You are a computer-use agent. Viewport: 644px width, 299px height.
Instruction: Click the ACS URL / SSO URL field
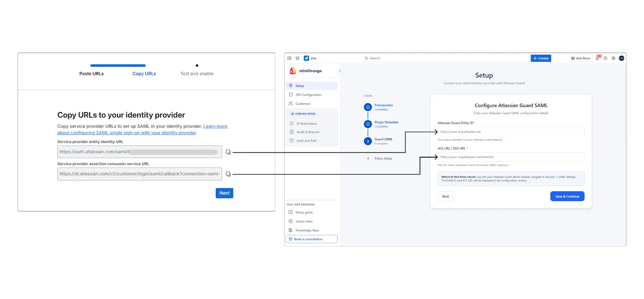[x=511, y=157]
